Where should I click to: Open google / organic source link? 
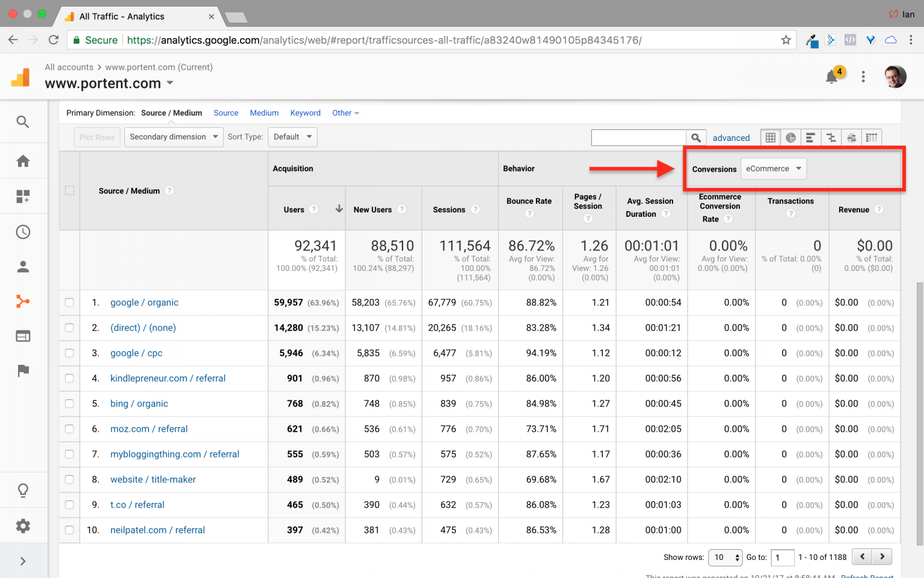click(144, 302)
